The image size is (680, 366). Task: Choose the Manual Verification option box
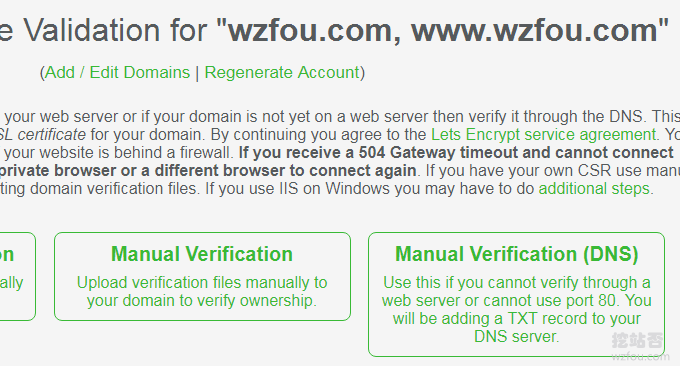[202, 276]
